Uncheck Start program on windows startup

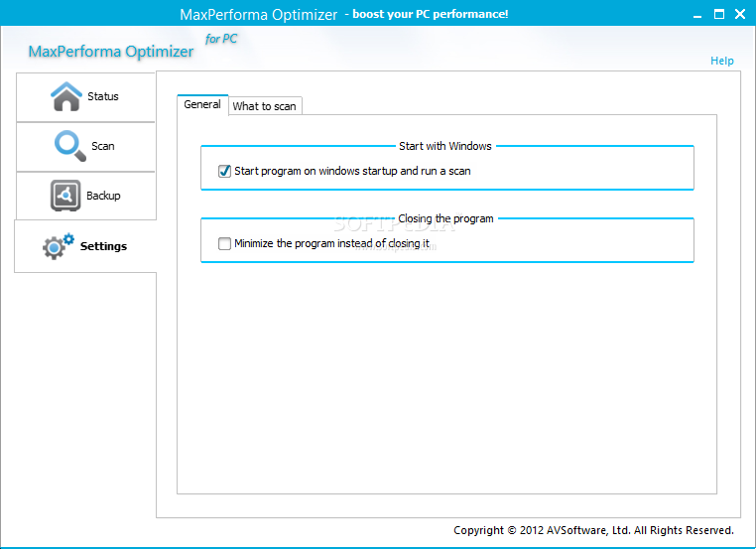tap(224, 171)
